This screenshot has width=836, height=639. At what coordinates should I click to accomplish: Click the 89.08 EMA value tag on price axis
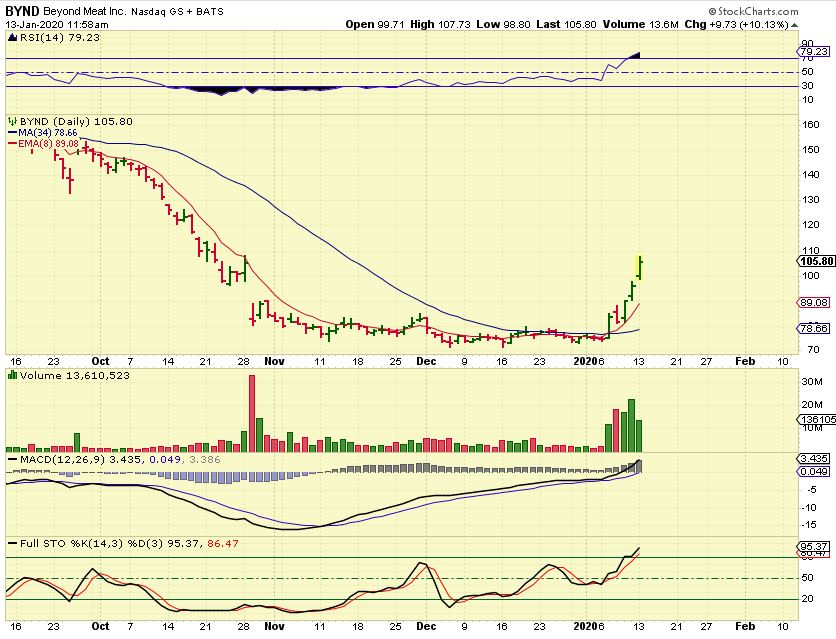pos(814,303)
